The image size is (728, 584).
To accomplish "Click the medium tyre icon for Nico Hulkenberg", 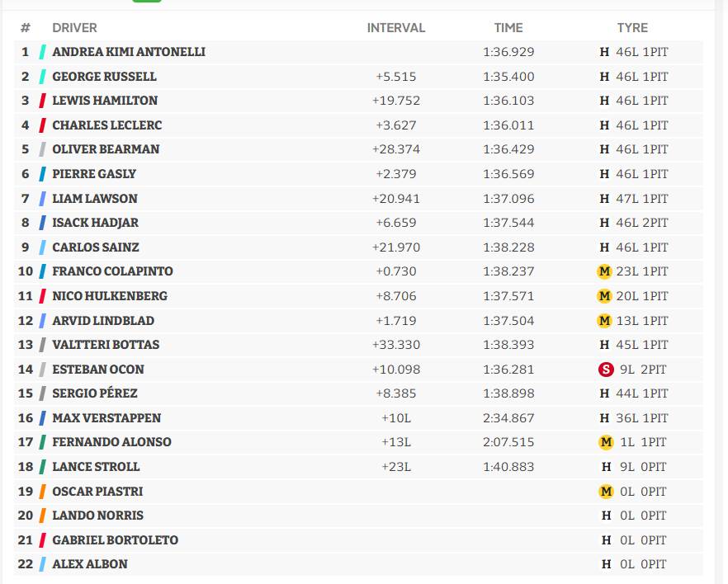I will (x=604, y=296).
